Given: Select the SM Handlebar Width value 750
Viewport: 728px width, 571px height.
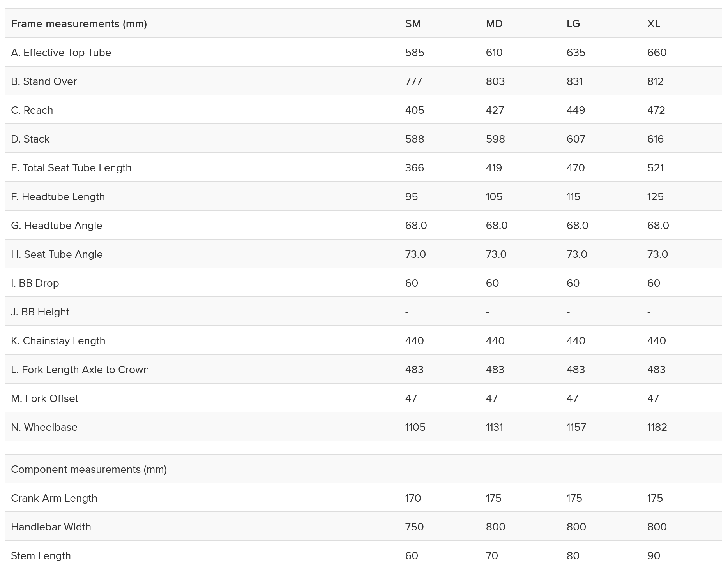Looking at the screenshot, I should (x=414, y=527).
